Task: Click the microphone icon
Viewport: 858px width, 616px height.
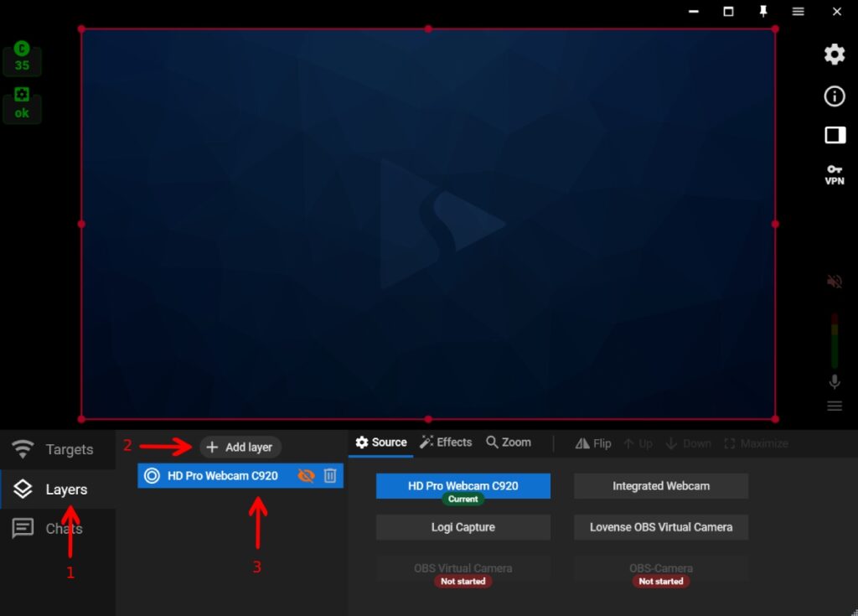Action: (x=835, y=382)
